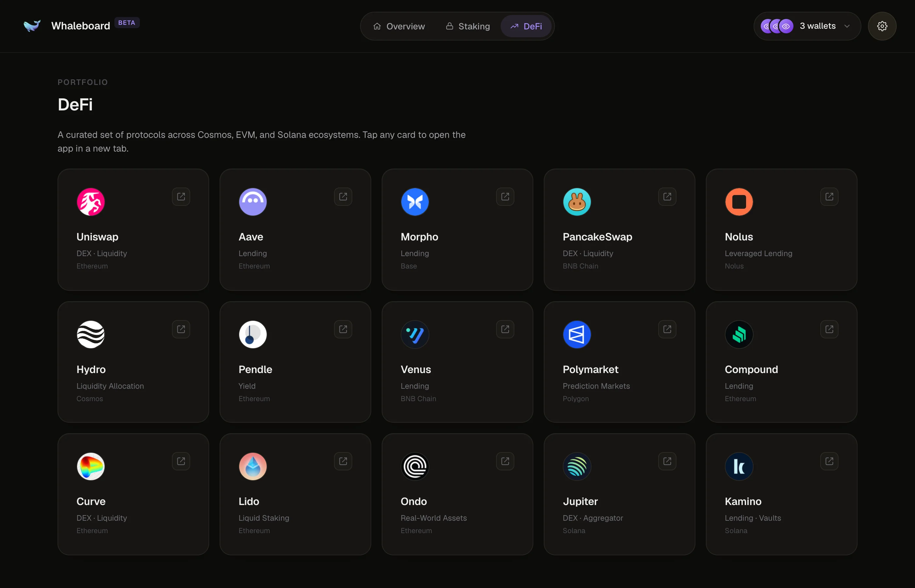Open the external link icon on Lido card

pos(343,461)
